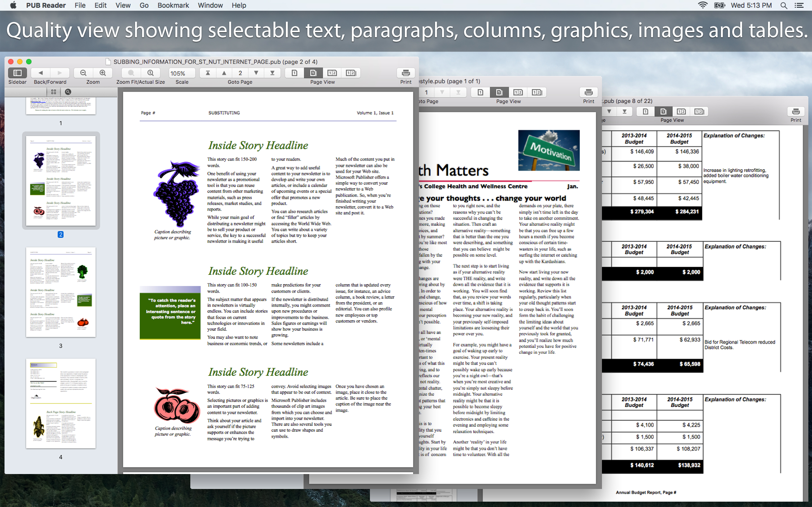Screen dimensions: 812x507
Task: Print the document in front window
Action: pos(405,73)
